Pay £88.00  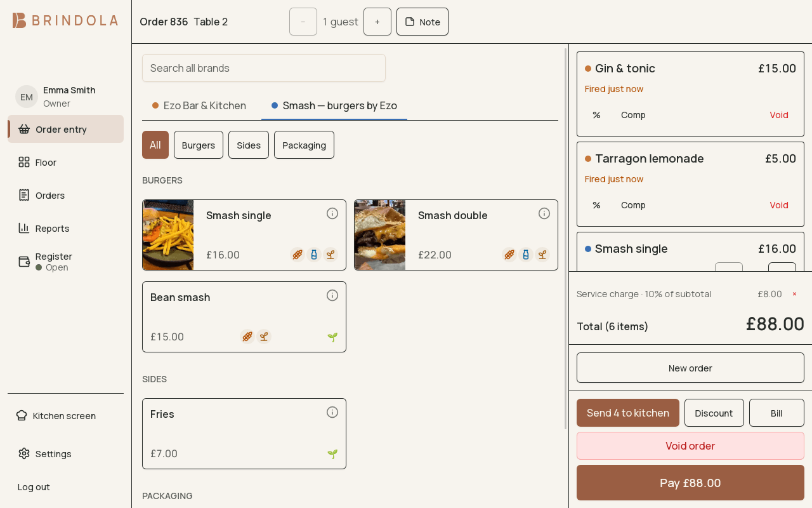pos(690,483)
